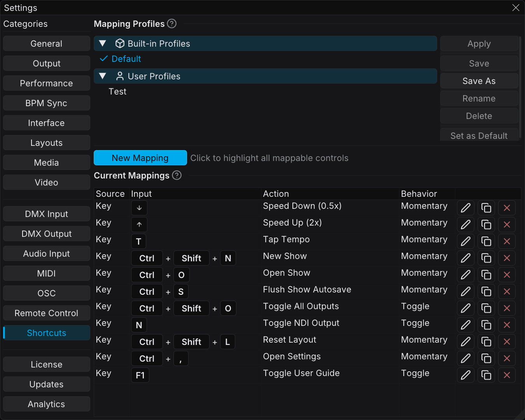
Task: Open DMX Output settings
Action: pos(47,234)
